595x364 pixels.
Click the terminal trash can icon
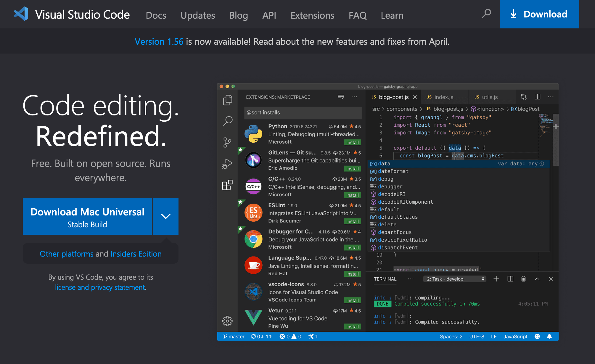coord(523,279)
